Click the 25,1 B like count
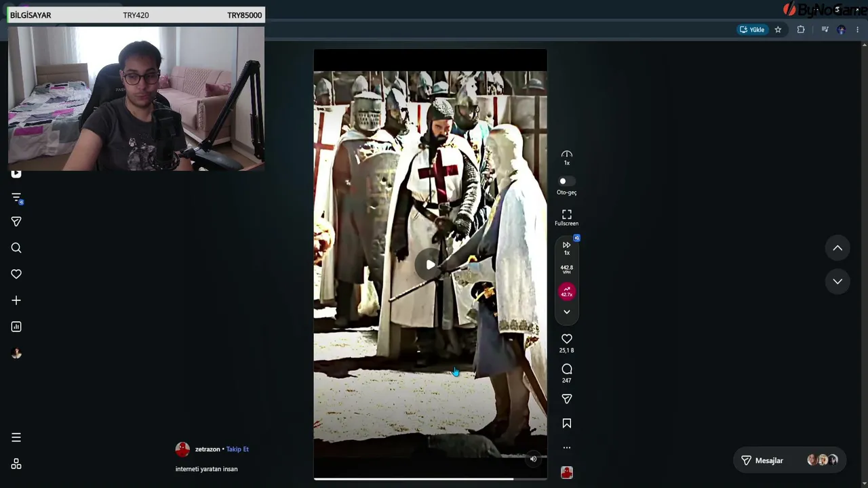The height and width of the screenshot is (488, 868). (567, 350)
